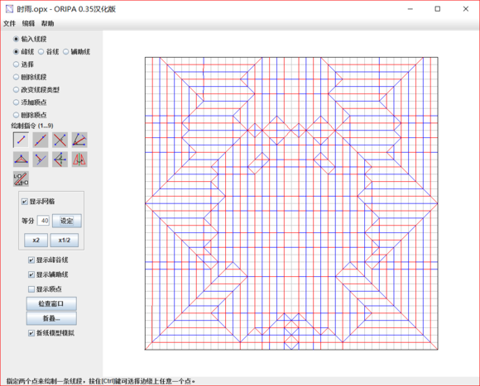Select the symmetric line reflection tool
The width and height of the screenshot is (480, 386).
click(60, 159)
